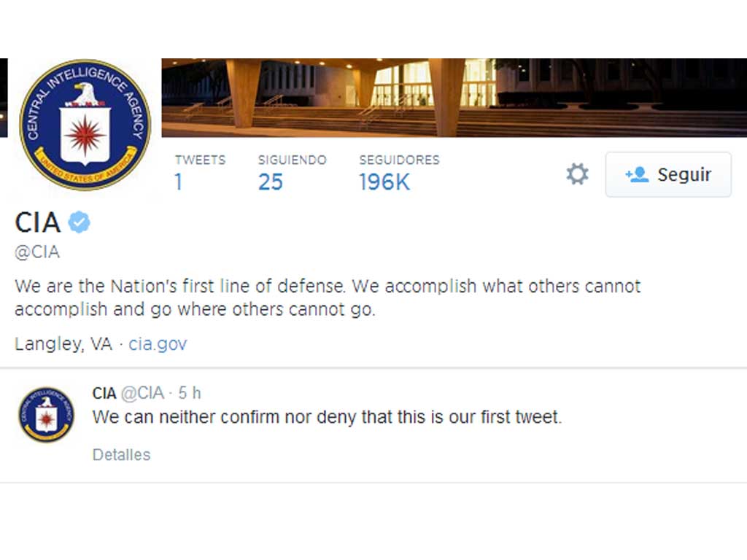The height and width of the screenshot is (560, 747).
Task: Click the Langley, VA location text
Action: pyautogui.click(x=63, y=344)
